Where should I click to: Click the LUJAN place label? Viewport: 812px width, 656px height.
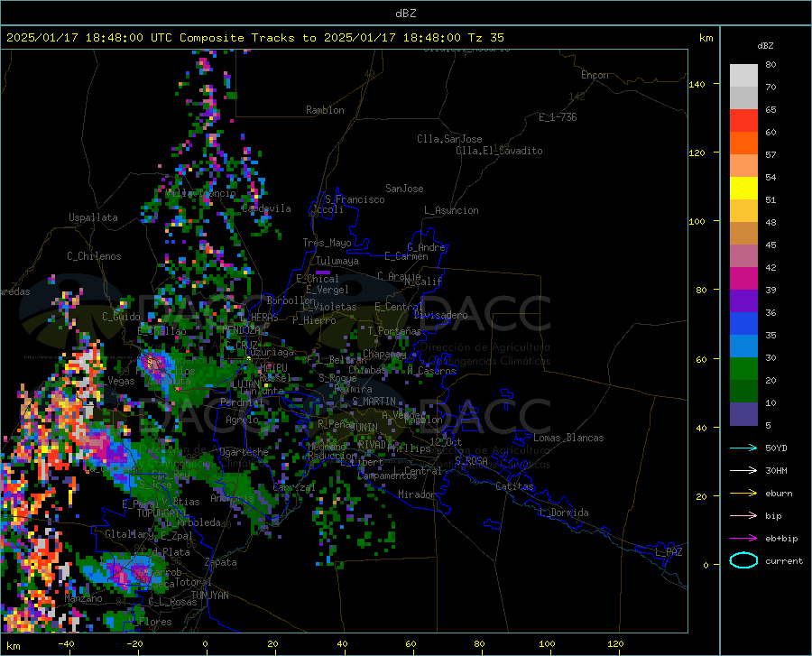(245, 384)
